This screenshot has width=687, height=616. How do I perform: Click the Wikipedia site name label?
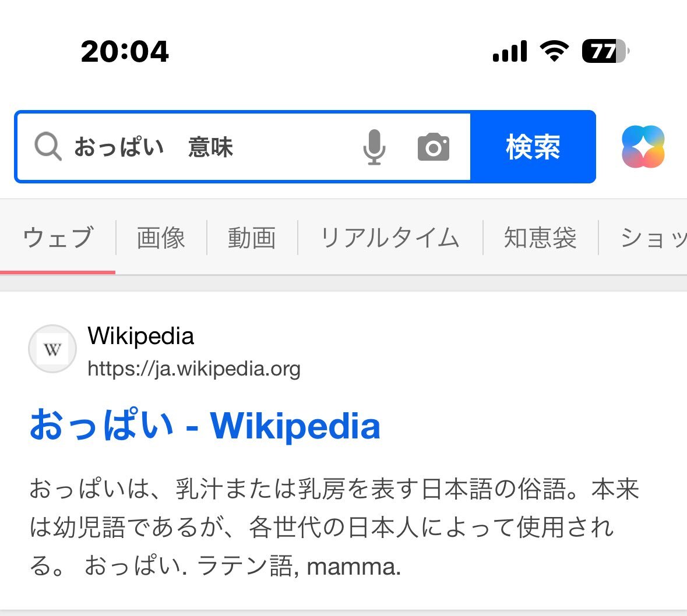pyautogui.click(x=140, y=337)
